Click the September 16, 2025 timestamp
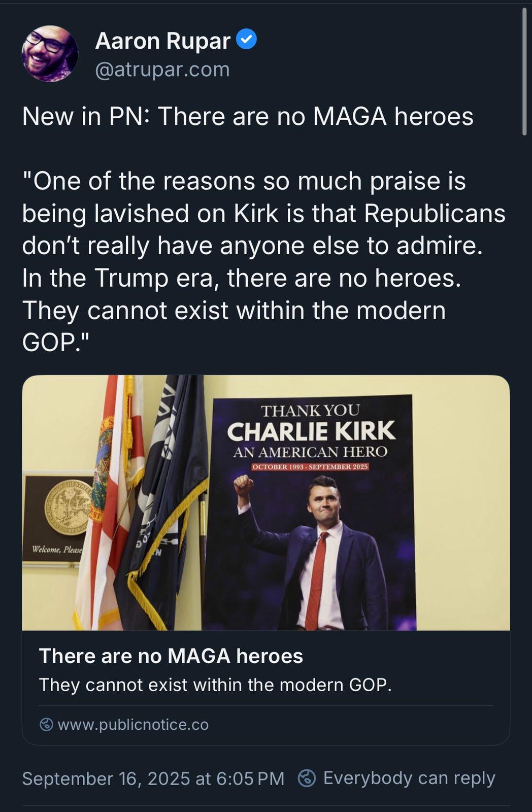The image size is (532, 812). pos(153,779)
